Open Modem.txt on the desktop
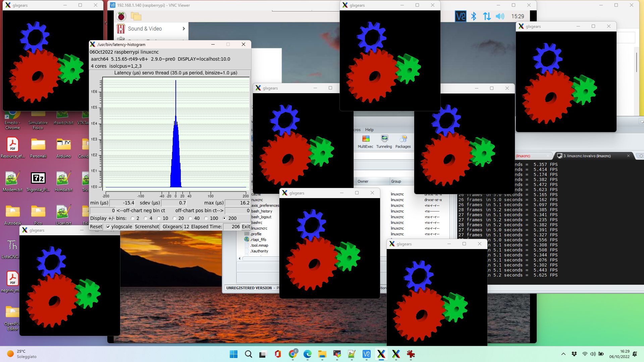The height and width of the screenshot is (362, 644). tap(13, 182)
